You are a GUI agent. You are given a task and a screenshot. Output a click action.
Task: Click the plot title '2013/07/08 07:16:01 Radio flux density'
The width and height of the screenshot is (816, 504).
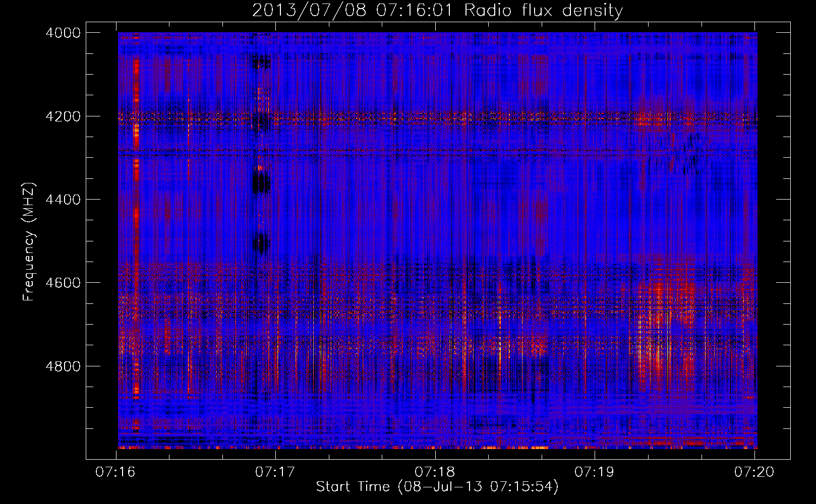(x=437, y=10)
